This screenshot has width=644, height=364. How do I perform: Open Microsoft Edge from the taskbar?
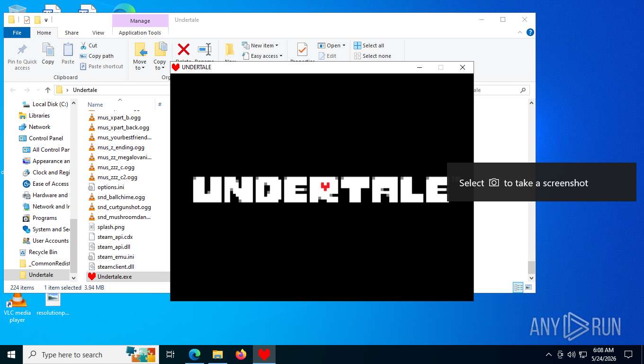(x=195, y=355)
